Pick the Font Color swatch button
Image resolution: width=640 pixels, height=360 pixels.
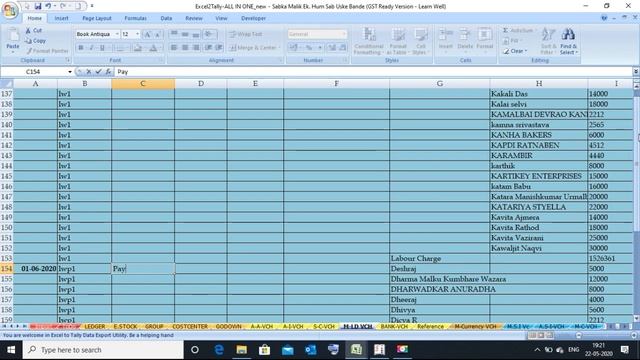[x=153, y=48]
